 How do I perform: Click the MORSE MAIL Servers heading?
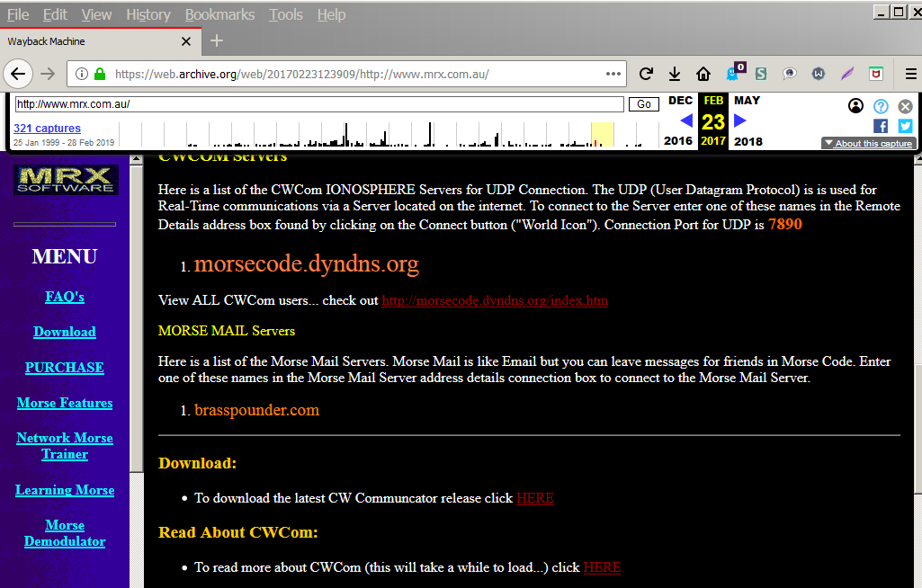[227, 331]
